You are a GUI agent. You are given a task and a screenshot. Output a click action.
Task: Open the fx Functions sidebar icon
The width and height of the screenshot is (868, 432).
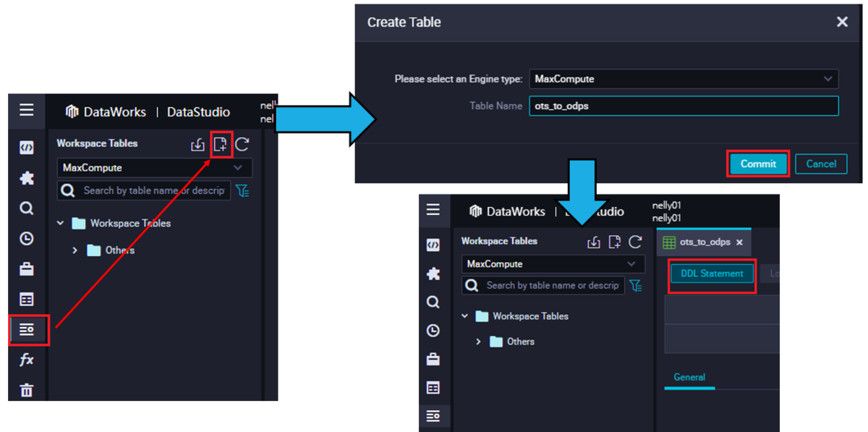point(27,360)
